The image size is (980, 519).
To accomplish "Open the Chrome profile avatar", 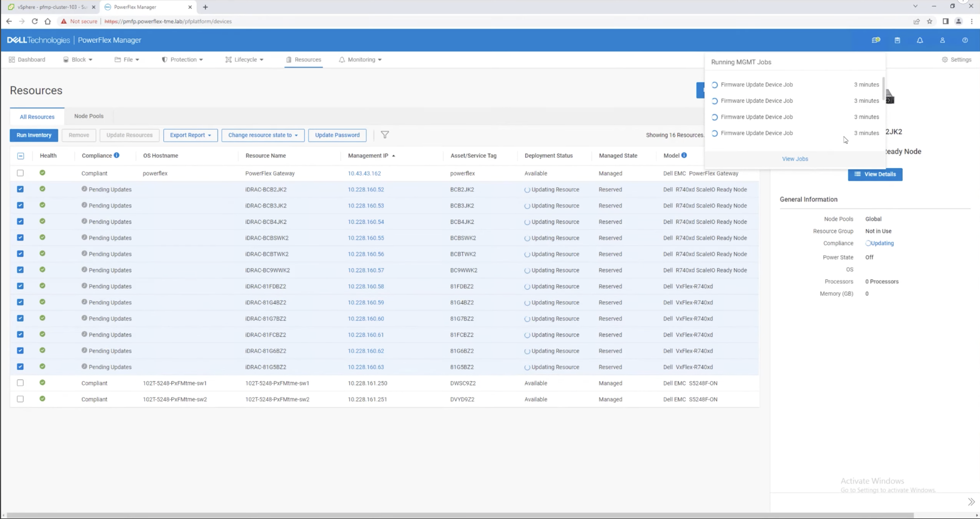I will [958, 21].
